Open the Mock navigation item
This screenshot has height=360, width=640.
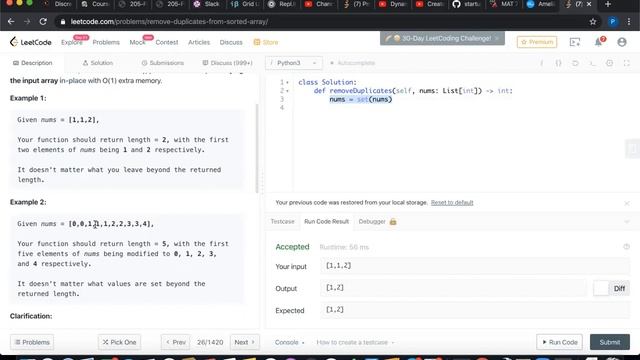coord(138,42)
